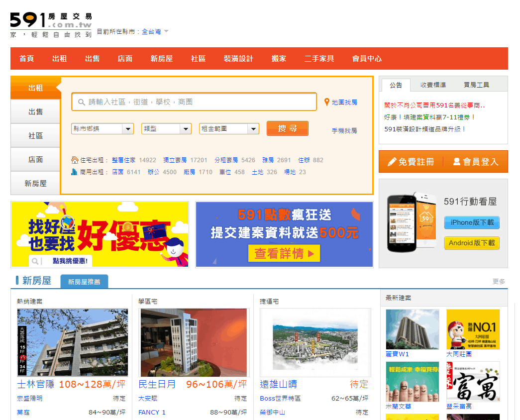Open the 辦公 commercial rental link
520x420 pixels.
pyautogui.click(x=154, y=172)
